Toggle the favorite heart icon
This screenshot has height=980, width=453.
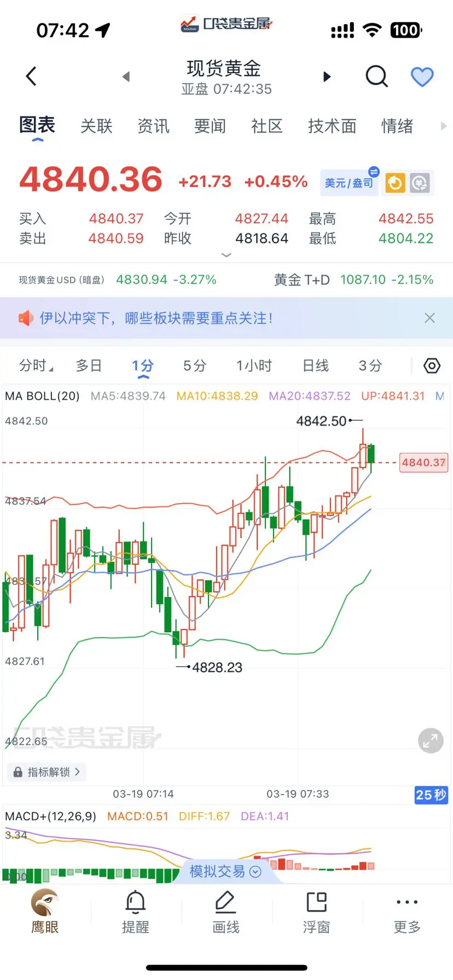tap(422, 77)
